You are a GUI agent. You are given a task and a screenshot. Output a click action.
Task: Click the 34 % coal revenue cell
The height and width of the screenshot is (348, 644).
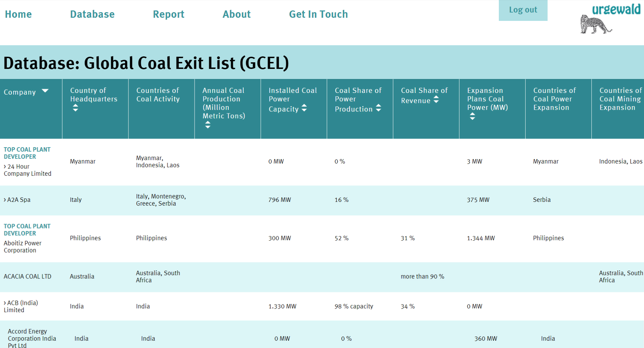(408, 306)
